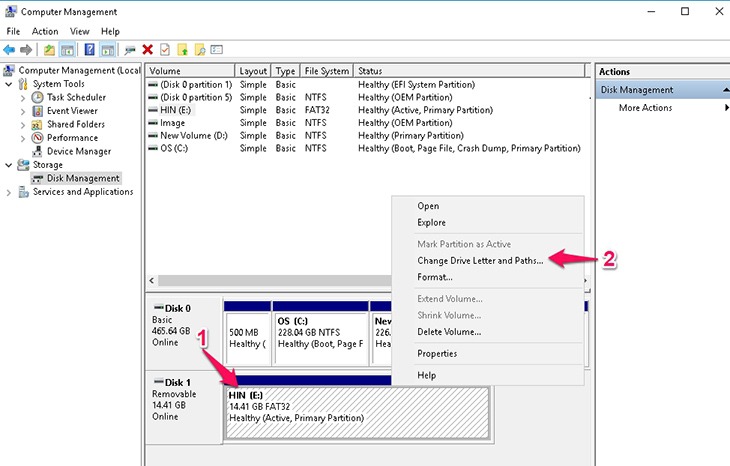Select Device Manager in System Tools
Screen dimensions: 730x466
click(79, 151)
